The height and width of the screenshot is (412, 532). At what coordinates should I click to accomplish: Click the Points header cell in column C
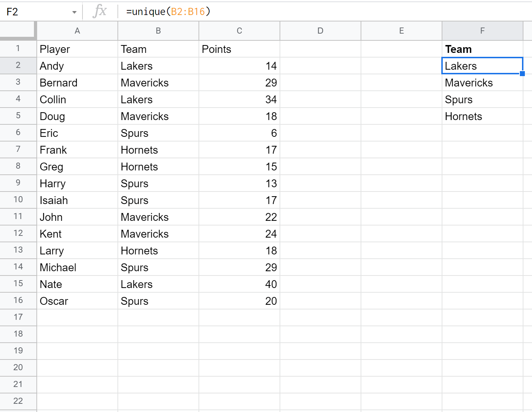click(x=239, y=49)
